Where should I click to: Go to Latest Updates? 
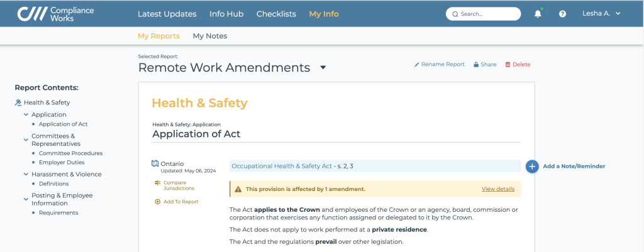(167, 14)
